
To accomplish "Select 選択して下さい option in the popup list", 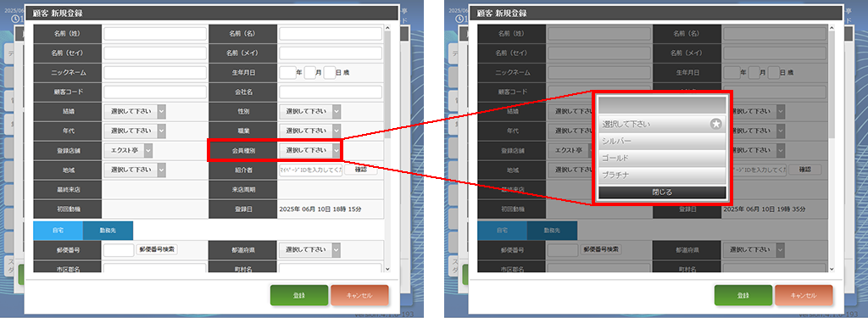I will pos(661,124).
